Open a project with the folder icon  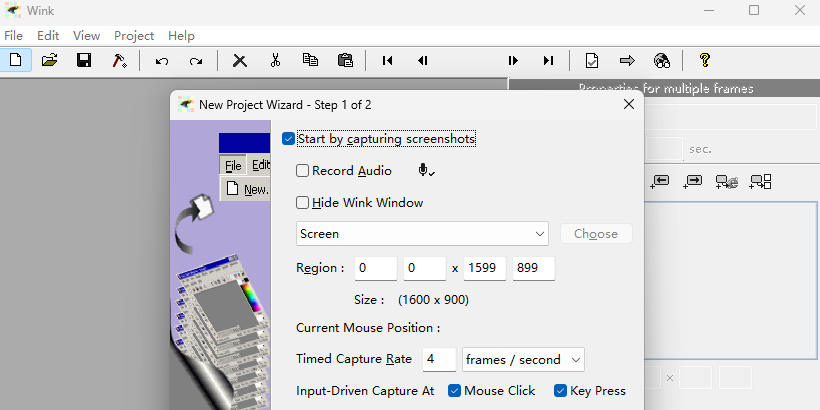(x=49, y=60)
